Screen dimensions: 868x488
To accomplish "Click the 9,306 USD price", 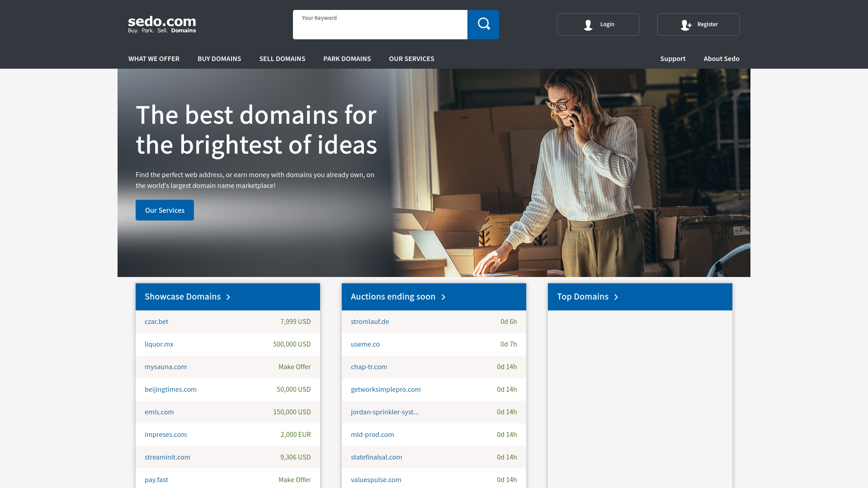I will 296,457.
